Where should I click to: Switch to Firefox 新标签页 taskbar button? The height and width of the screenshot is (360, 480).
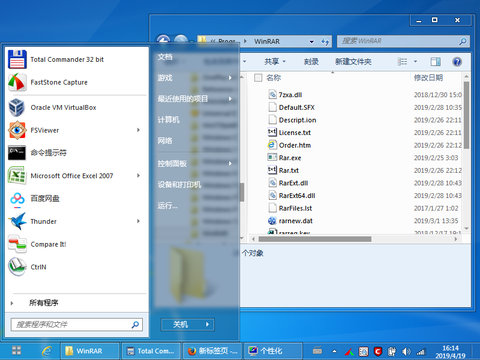tap(212, 351)
